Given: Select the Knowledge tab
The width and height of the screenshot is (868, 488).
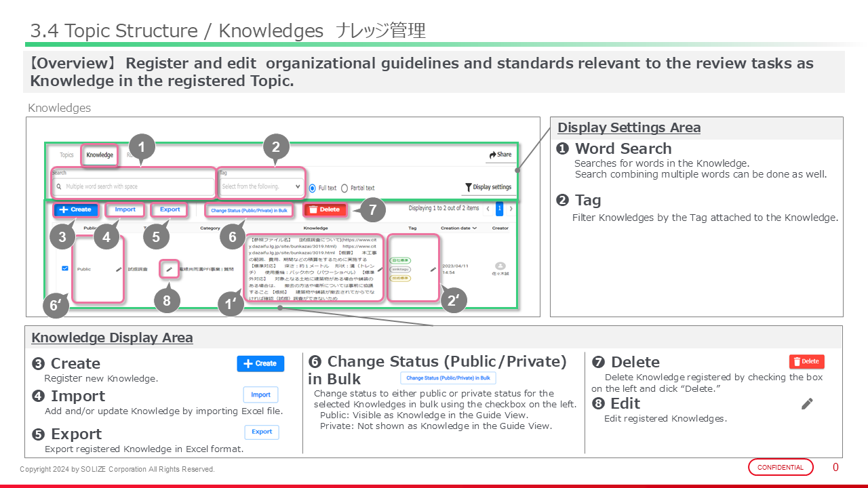Looking at the screenshot, I should pos(100,155).
